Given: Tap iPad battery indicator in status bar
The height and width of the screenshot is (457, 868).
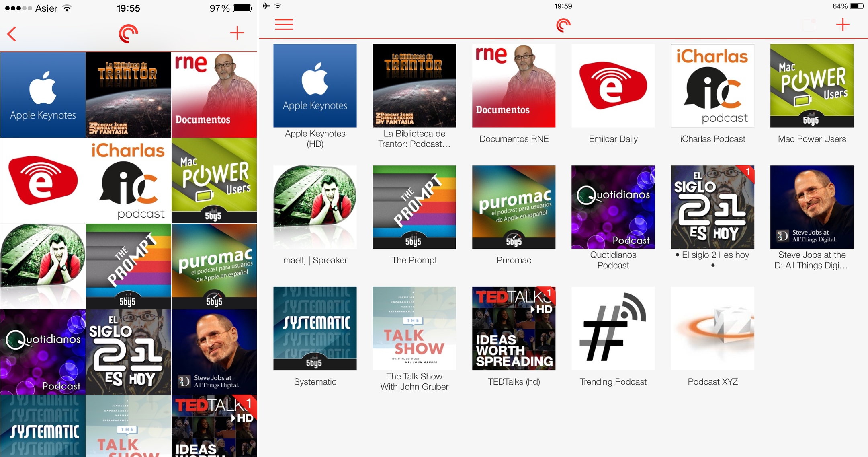Looking at the screenshot, I should coord(857,6).
